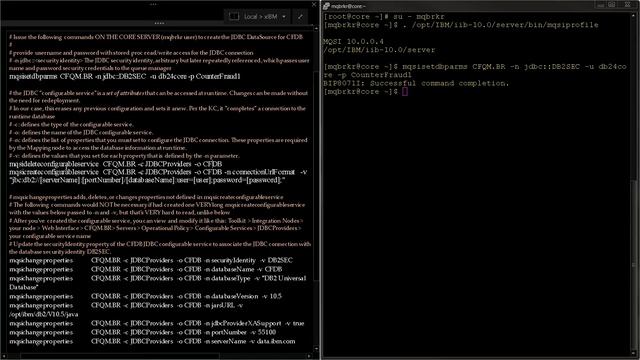This screenshot has width=640, height=360.
Task: Click the note horizontal scrollbar thumb
Action: click(x=119, y=356)
